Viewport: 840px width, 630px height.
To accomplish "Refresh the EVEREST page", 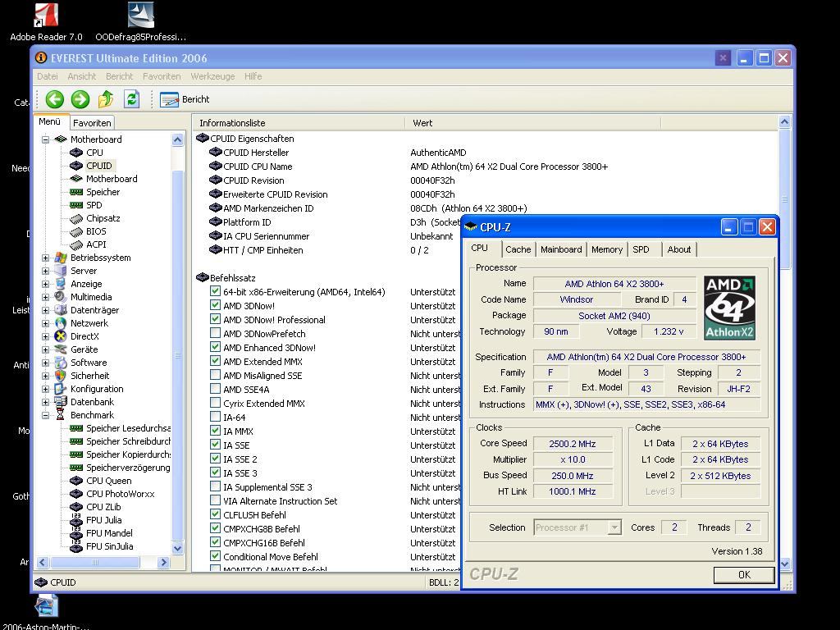I will click(131, 99).
